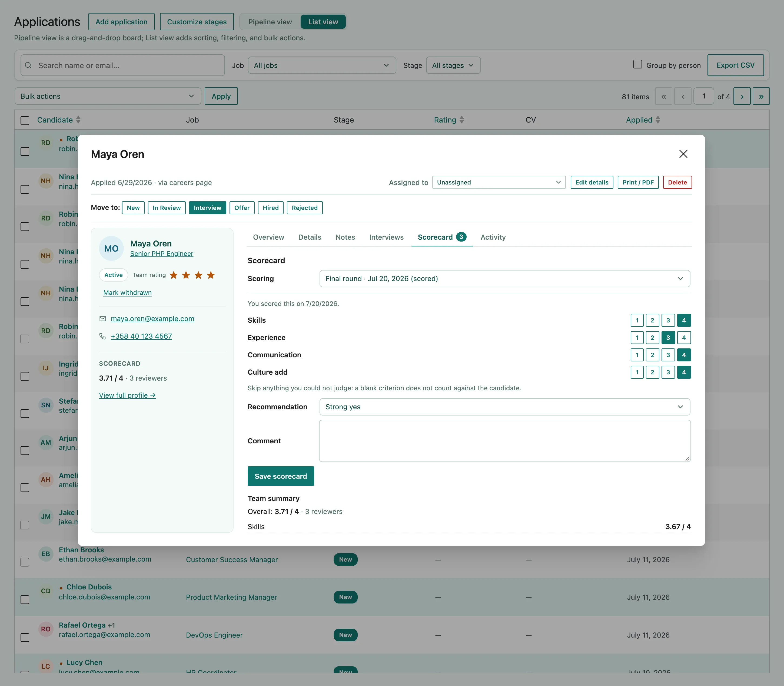Image resolution: width=784 pixels, height=686 pixels.
Task: Set Experience score to 4
Action: pyautogui.click(x=684, y=338)
